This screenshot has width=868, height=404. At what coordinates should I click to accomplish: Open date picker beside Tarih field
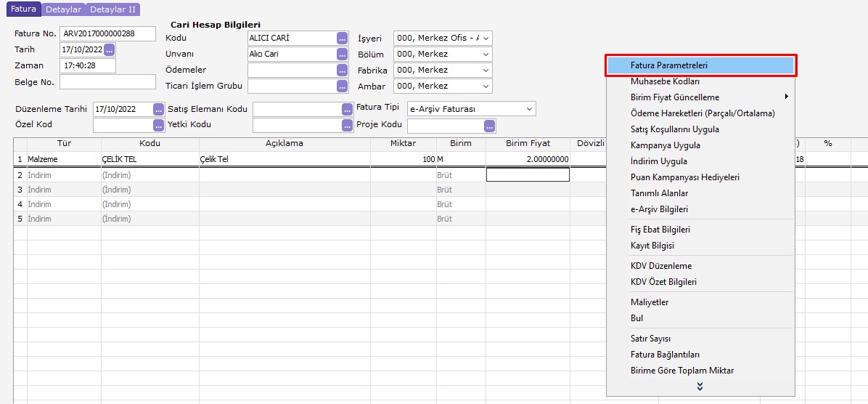point(110,50)
